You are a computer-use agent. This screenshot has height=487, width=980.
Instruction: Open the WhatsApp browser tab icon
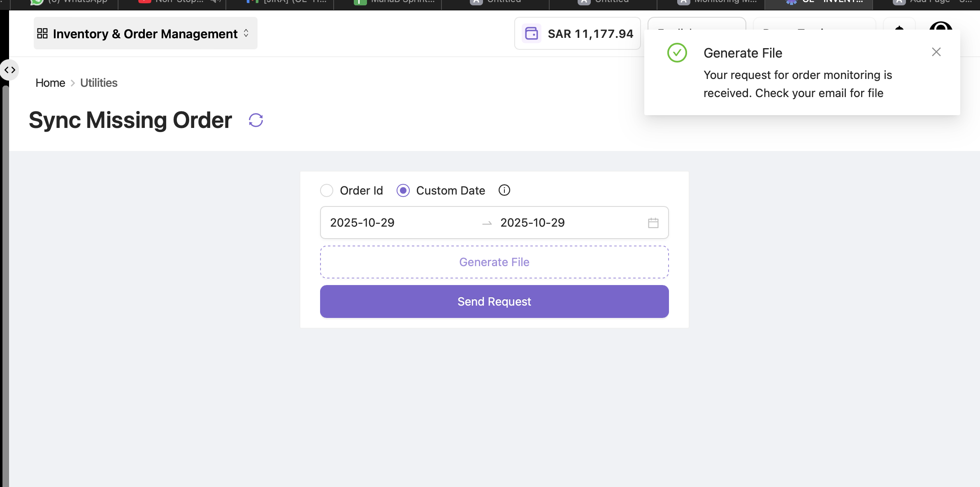pos(36,2)
